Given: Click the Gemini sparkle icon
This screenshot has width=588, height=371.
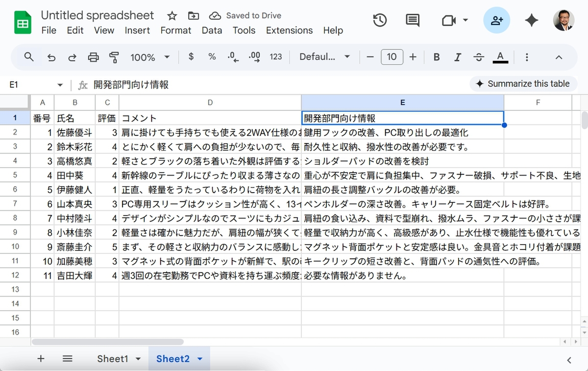Looking at the screenshot, I should (x=531, y=20).
